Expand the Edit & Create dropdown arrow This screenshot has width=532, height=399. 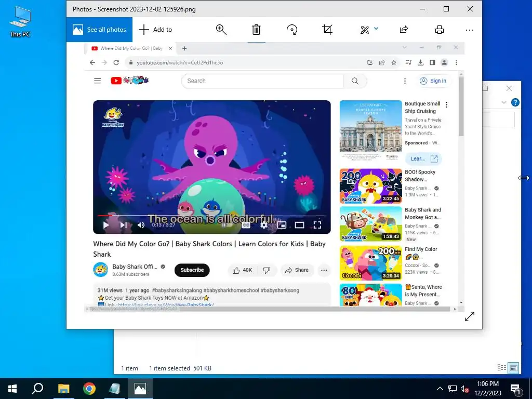pos(376,29)
